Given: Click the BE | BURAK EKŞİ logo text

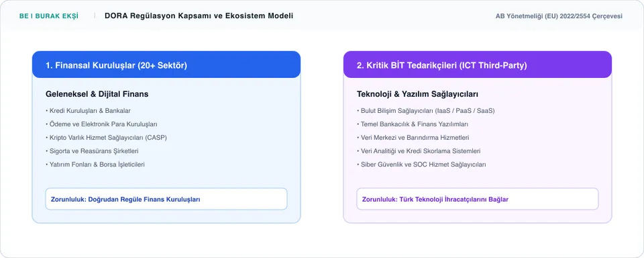Looking at the screenshot, I should click(x=48, y=16).
